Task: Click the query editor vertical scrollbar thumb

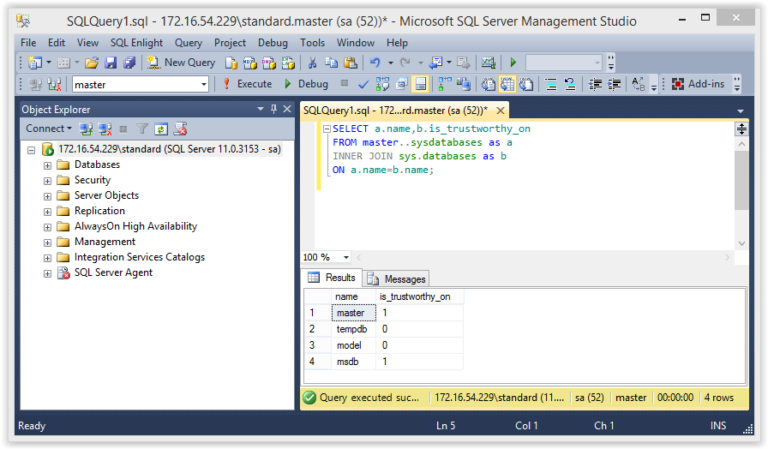Action: coord(742,180)
